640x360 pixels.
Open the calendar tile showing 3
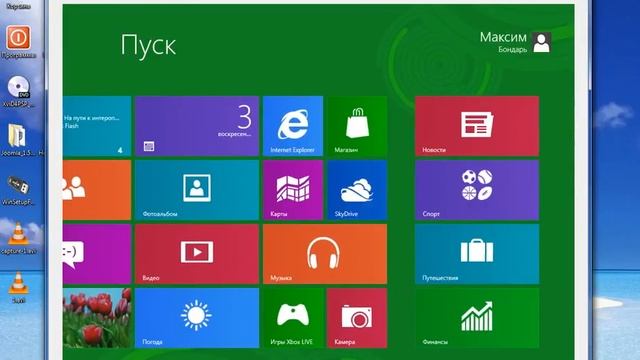pos(197,126)
